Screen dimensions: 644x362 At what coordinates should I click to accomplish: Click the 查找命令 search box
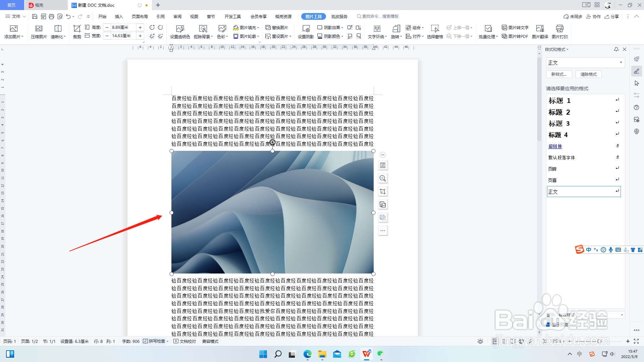[x=378, y=16]
